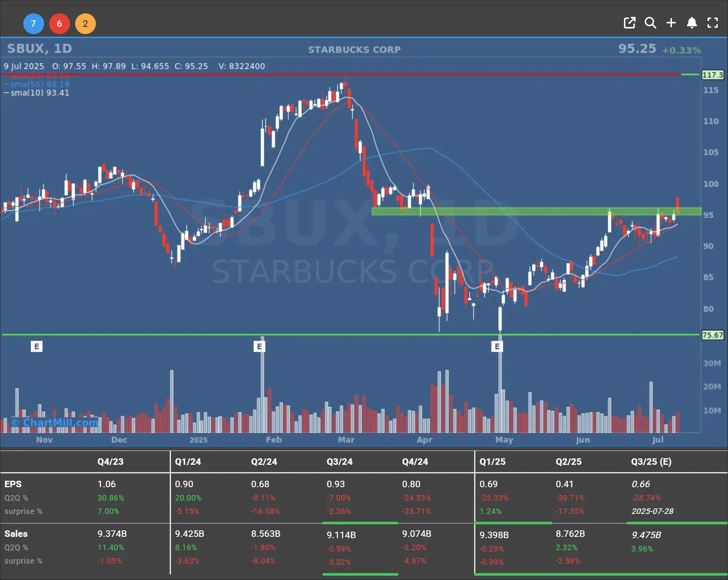Select the Q2/25 column header
This screenshot has width=728, height=580.
(569, 461)
